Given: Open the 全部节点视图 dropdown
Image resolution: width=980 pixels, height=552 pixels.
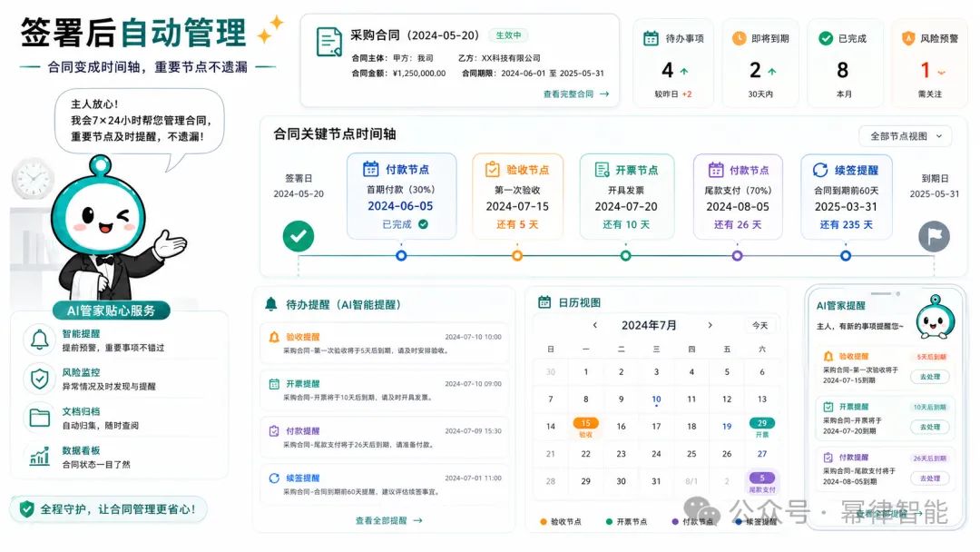Looking at the screenshot, I should (905, 135).
